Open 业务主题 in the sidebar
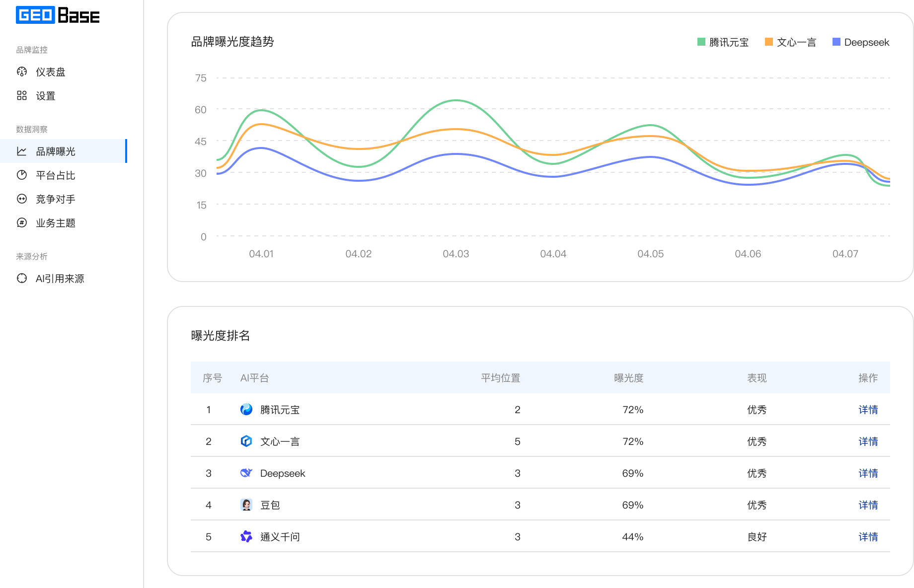The height and width of the screenshot is (588, 914). [64, 223]
